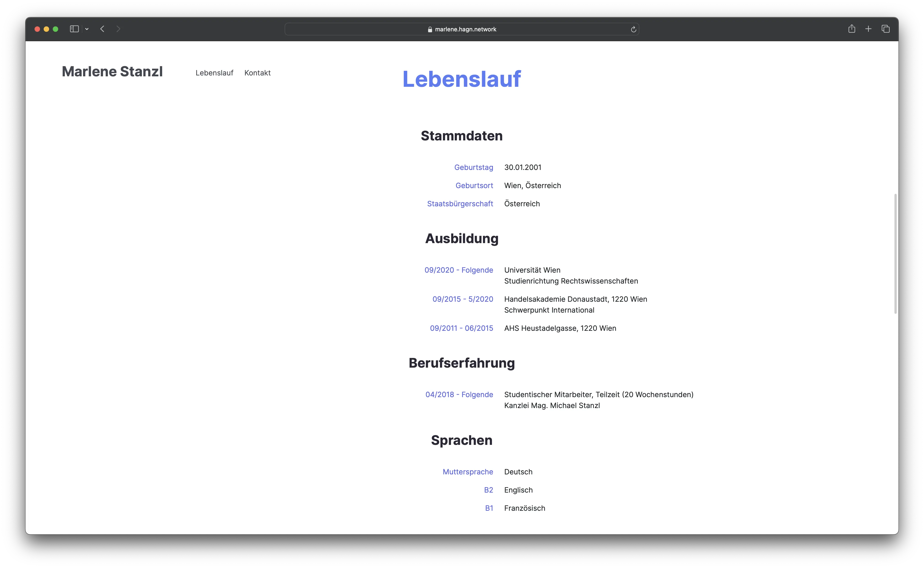Image resolution: width=924 pixels, height=568 pixels.
Task: Focus the marlene.hagn.network address field
Action: click(x=465, y=29)
